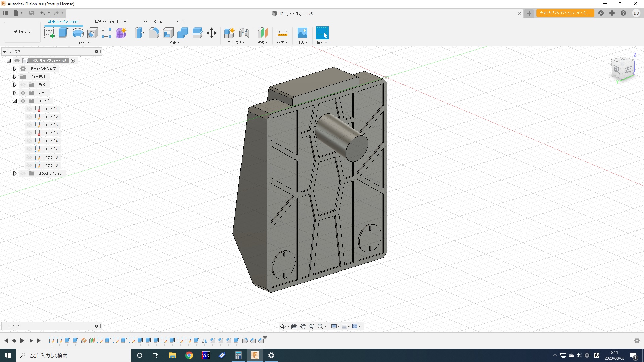Toggle visibility eye of スケッチ folder
Screen dimensions: 644x362
(23, 101)
